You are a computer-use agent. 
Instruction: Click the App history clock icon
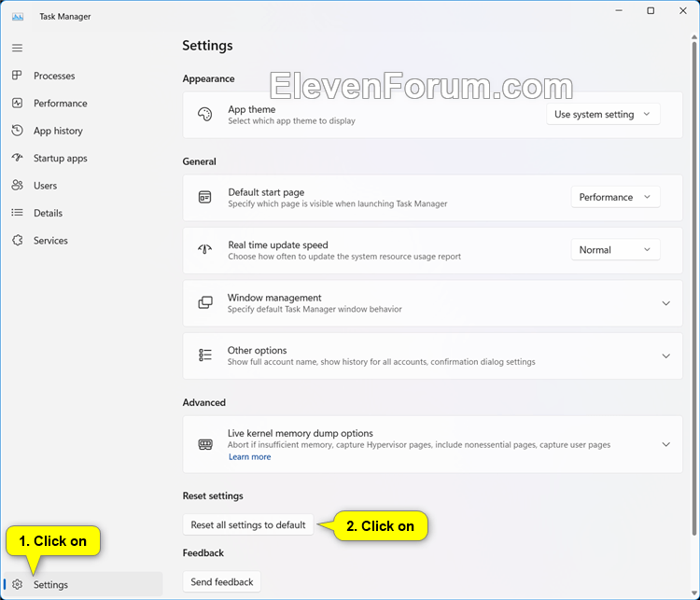[x=17, y=131]
